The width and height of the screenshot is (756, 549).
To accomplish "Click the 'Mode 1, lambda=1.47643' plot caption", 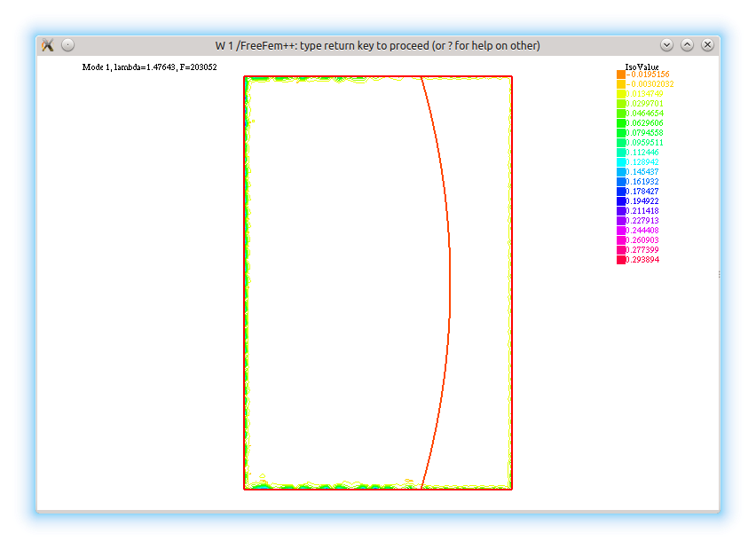I will pos(149,67).
